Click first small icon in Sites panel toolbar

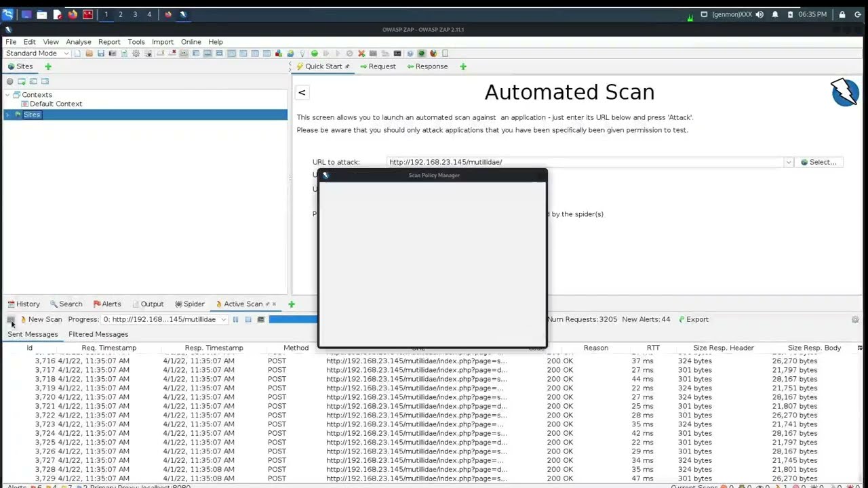click(10, 81)
